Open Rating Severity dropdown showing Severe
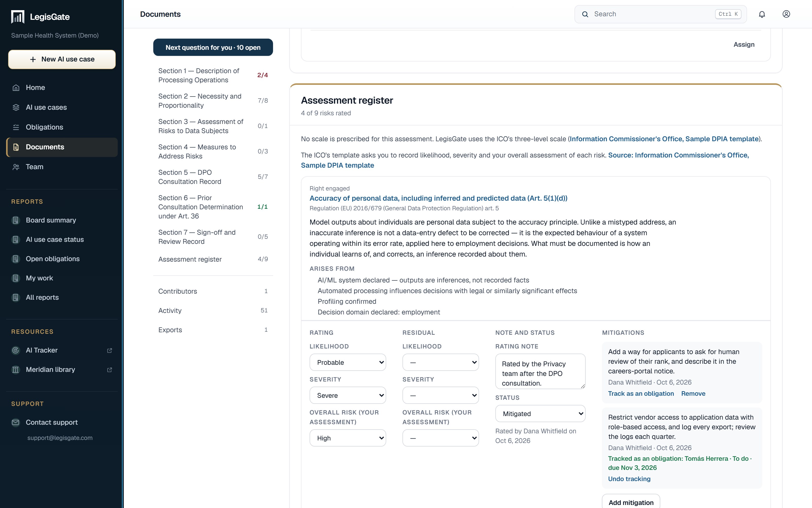 click(x=348, y=395)
